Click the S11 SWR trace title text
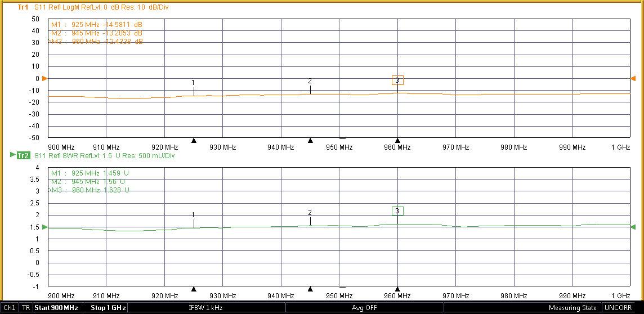644x314 pixels. pyautogui.click(x=105, y=155)
